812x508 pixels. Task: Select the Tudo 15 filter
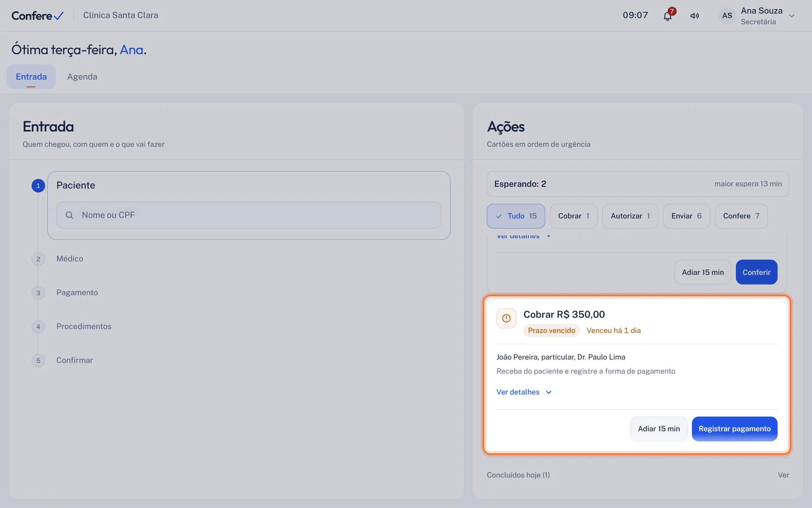516,216
